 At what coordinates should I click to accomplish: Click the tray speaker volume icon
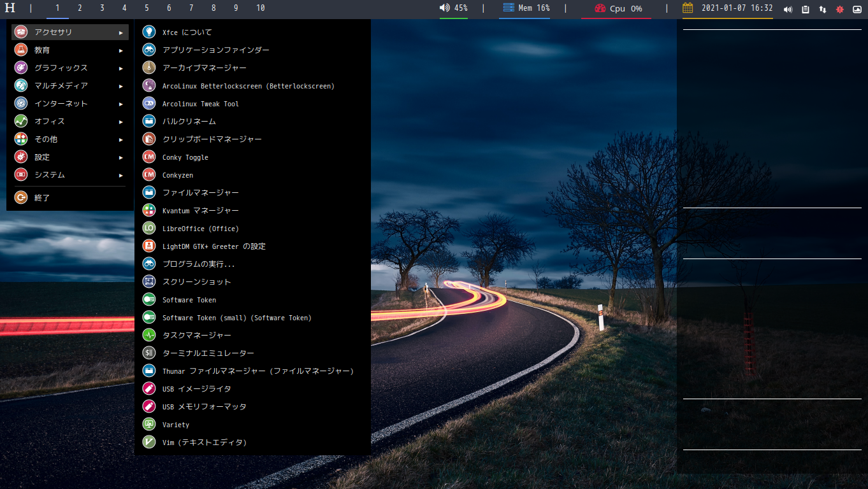coord(788,10)
